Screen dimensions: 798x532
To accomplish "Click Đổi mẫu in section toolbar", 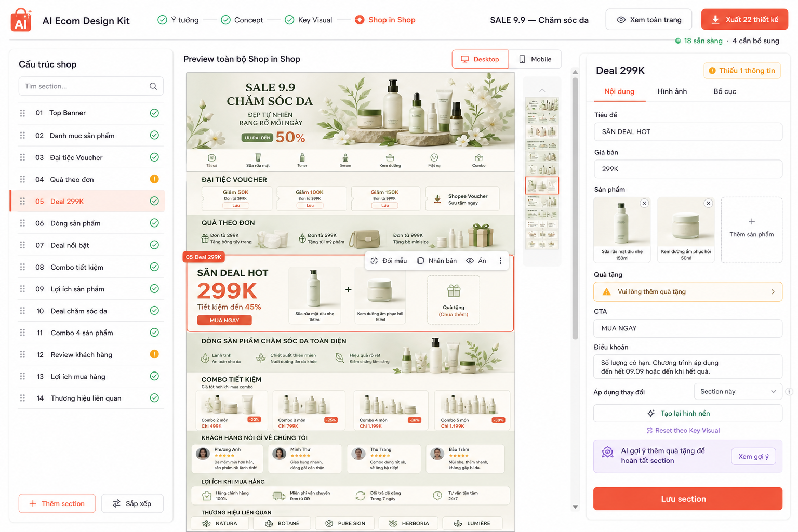I will [x=389, y=261].
